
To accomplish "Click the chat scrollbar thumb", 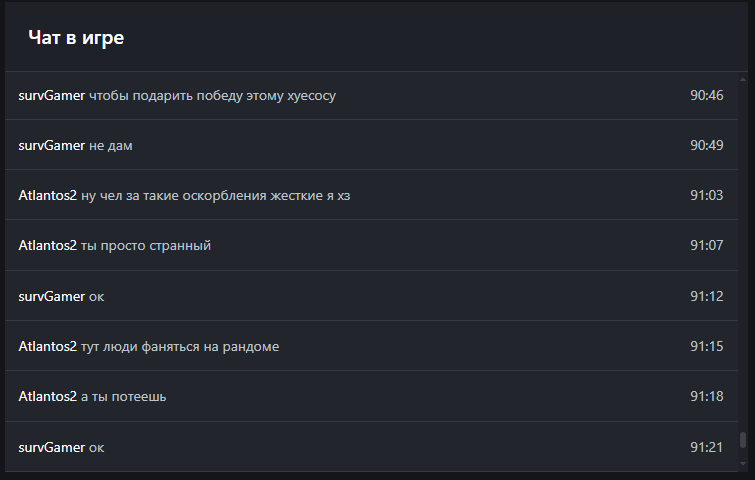I will [x=743, y=440].
